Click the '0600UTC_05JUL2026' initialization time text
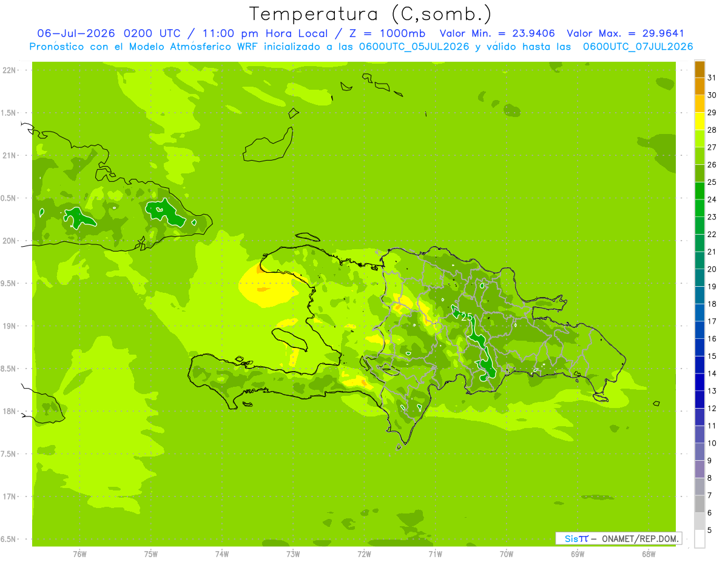 click(x=414, y=47)
